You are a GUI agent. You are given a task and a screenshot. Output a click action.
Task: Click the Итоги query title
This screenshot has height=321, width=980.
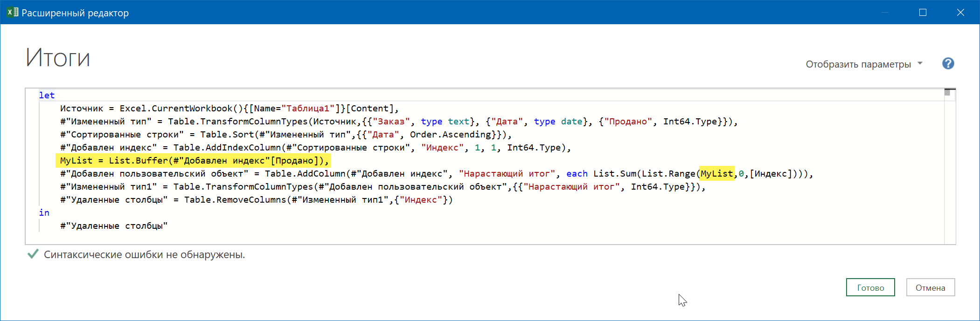coord(58,58)
